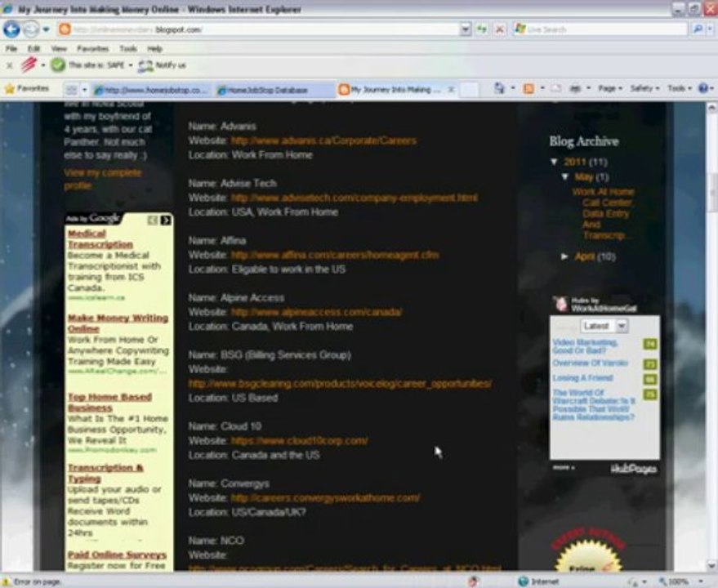Open the recent pages dropdown beside Forward
Viewport: 718px width, 588px height.
coord(47,29)
